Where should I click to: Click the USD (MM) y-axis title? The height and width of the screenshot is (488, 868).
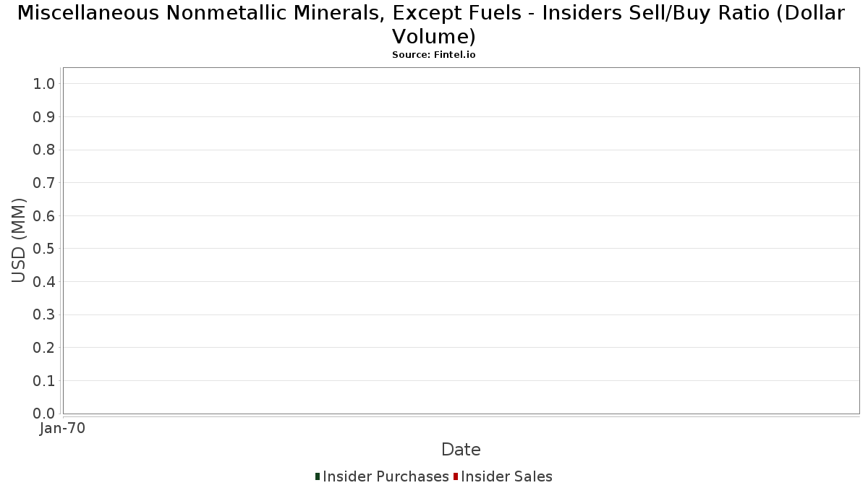pyautogui.click(x=19, y=241)
